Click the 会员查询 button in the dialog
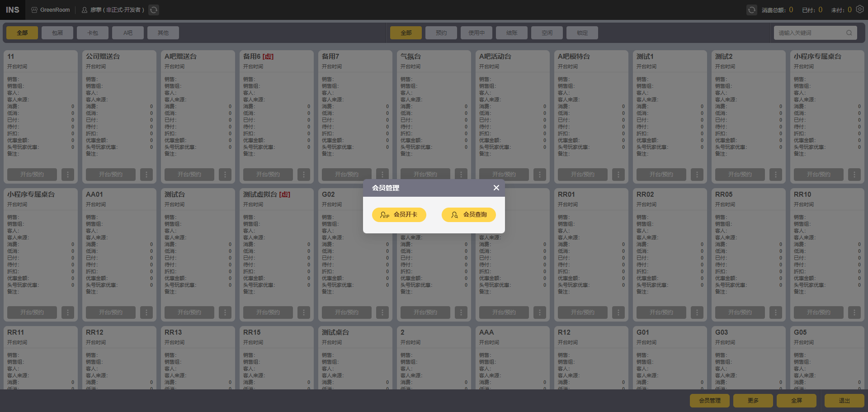The width and height of the screenshot is (868, 412). (468, 214)
